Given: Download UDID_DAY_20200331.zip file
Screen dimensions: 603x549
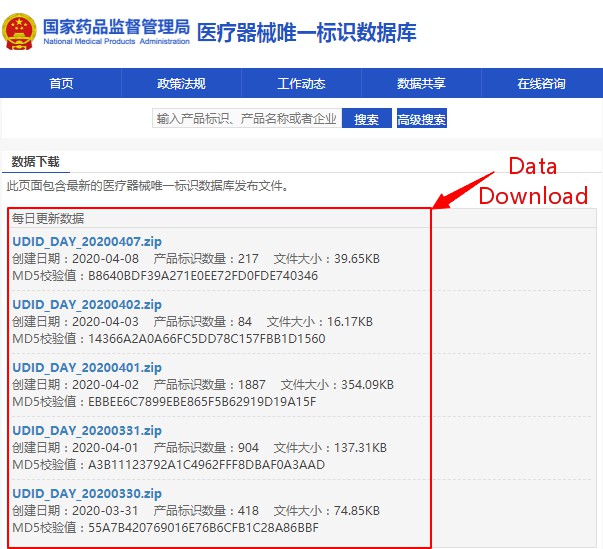Looking at the screenshot, I should point(87,430).
